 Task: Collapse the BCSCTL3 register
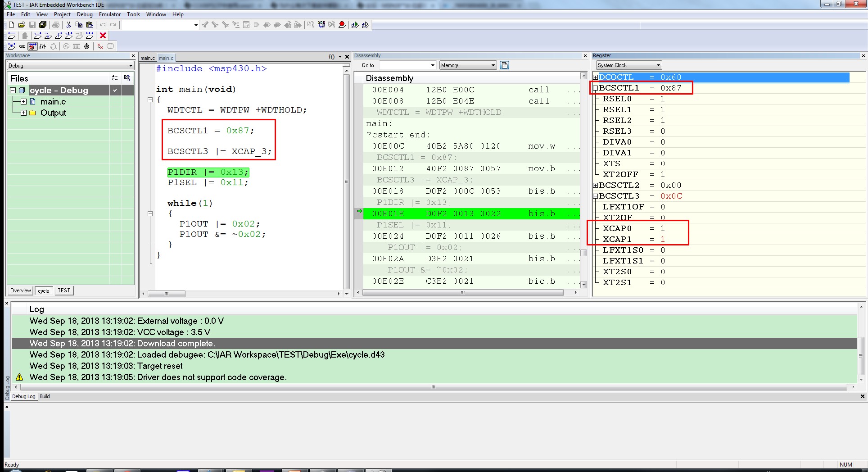click(595, 196)
